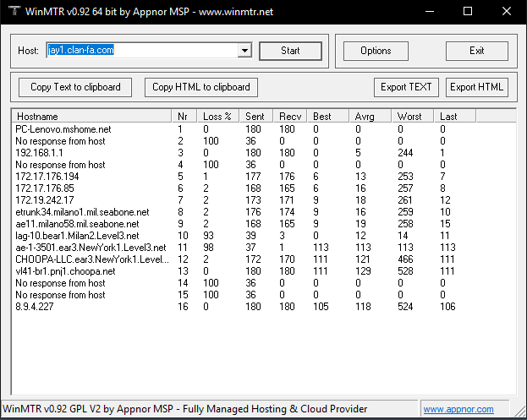
Task: Click the WinMTR app icon in title bar
Action: click(14, 11)
